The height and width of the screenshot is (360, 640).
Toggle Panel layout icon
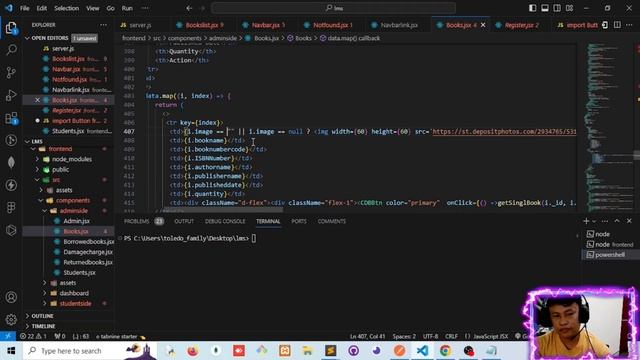[x=545, y=8]
